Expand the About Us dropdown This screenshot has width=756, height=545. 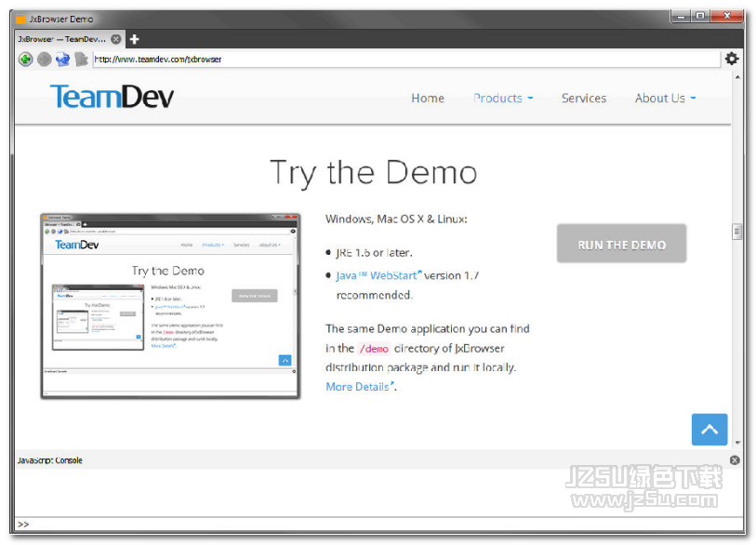(x=666, y=99)
